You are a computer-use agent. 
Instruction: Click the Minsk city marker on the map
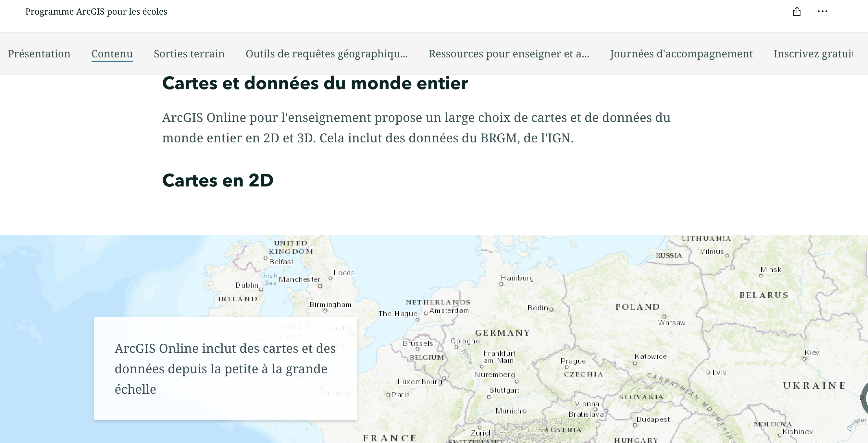point(761,276)
